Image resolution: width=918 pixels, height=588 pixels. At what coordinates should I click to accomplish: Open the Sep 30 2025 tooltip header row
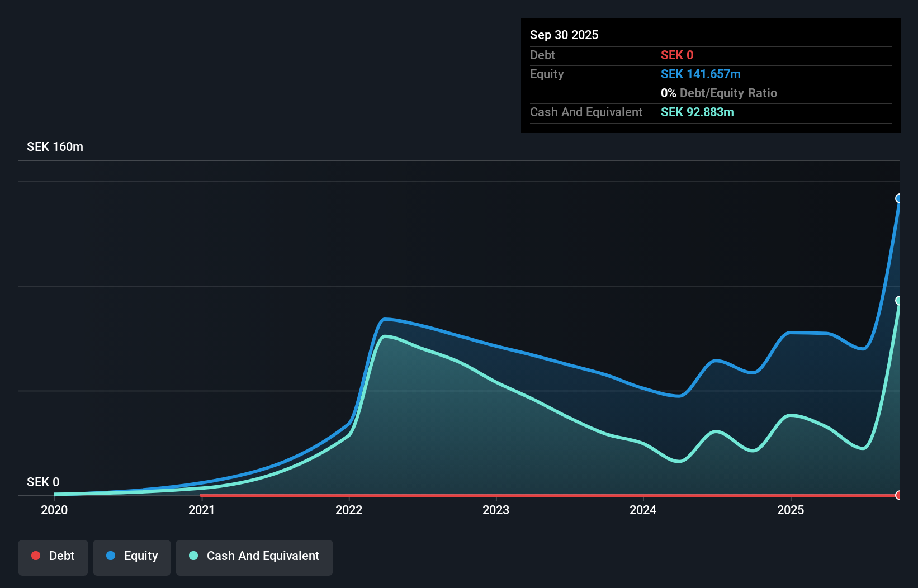(564, 35)
